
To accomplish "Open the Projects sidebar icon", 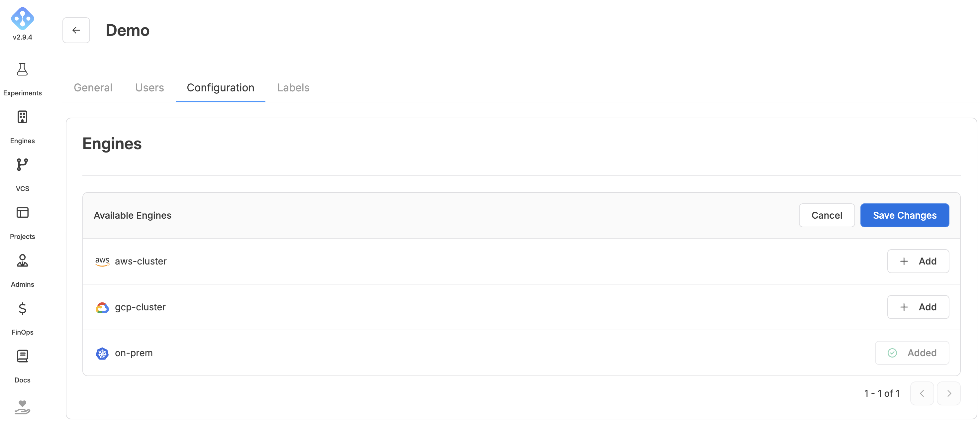I will [x=23, y=213].
